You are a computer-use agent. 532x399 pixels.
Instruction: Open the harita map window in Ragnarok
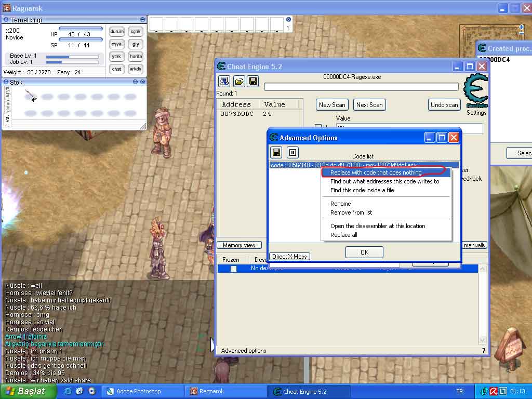pos(135,57)
